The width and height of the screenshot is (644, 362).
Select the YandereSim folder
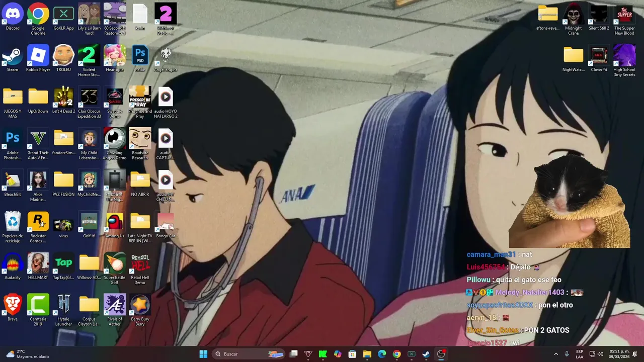[x=63, y=142]
